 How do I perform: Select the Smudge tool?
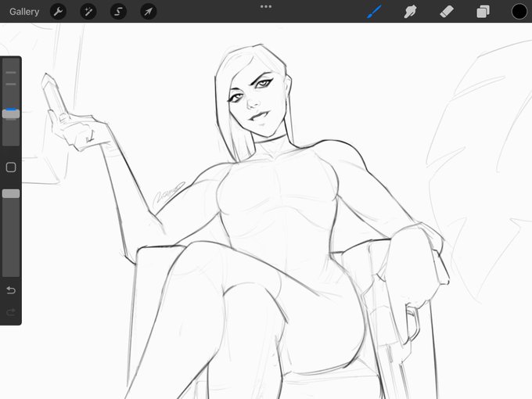410,12
